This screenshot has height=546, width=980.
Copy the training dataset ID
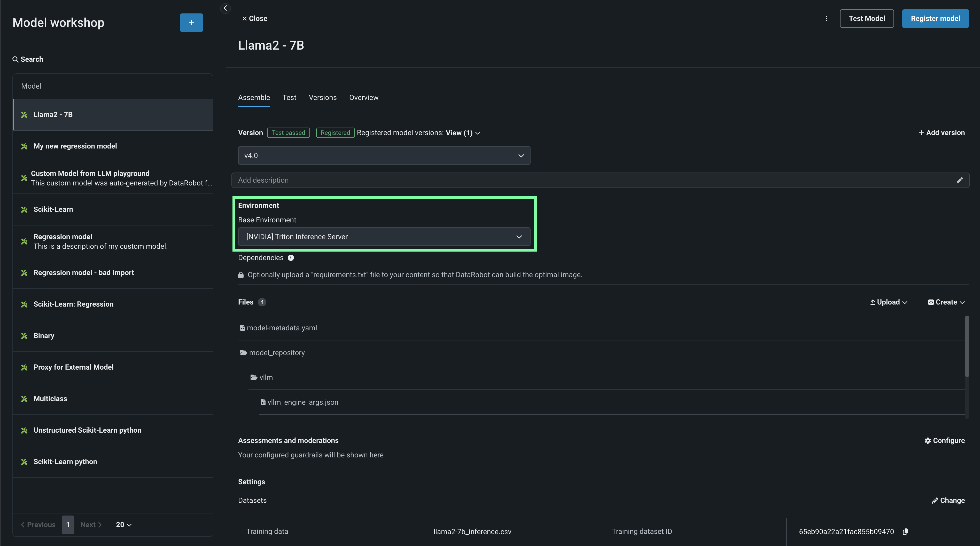(905, 532)
